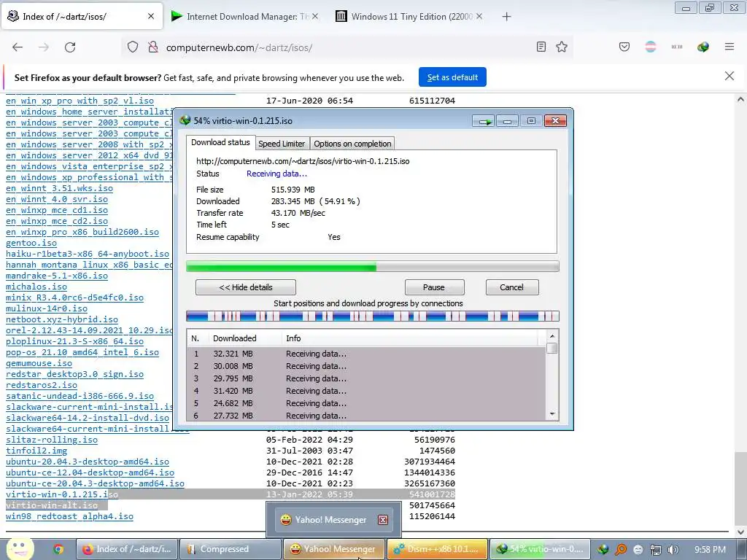Image resolution: width=747 pixels, height=560 pixels.
Task: Open mandrake-5.1-x86.iso link
Action: [x=57, y=276]
